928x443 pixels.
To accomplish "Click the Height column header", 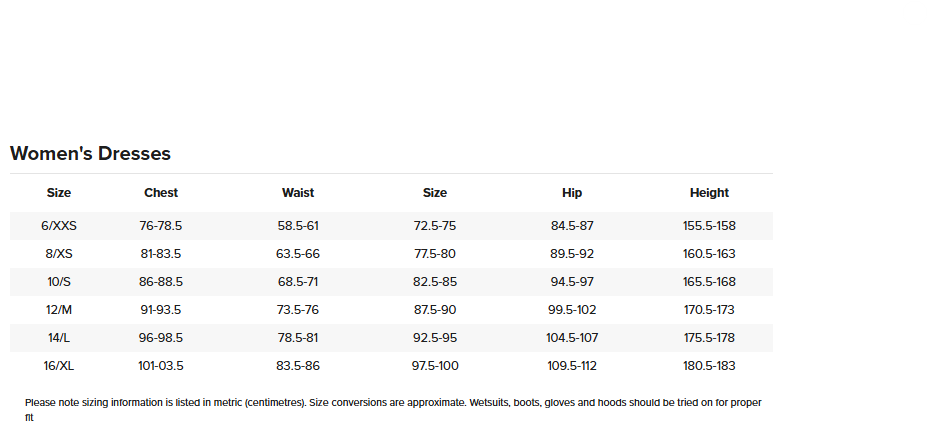I will (709, 193).
